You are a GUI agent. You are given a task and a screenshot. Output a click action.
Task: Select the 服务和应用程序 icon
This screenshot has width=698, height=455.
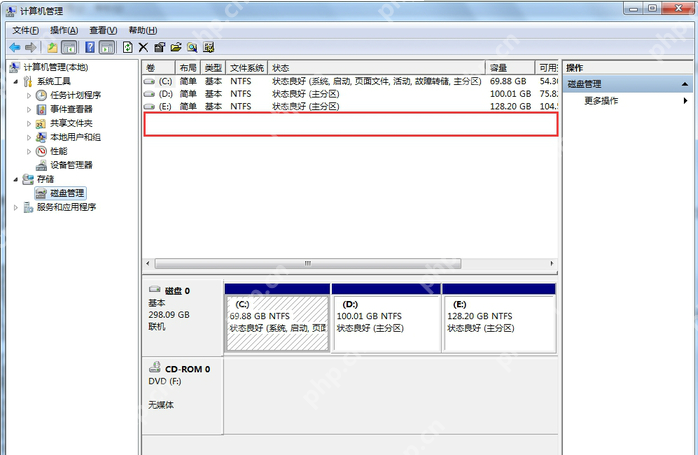(28, 207)
